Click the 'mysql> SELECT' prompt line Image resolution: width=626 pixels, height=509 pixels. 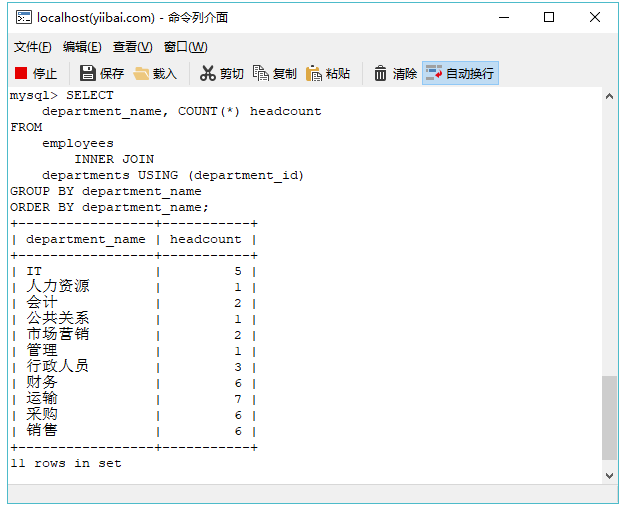[x=62, y=95]
